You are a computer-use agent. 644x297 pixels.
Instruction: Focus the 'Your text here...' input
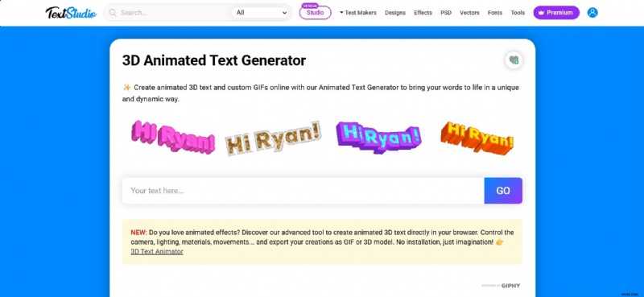click(x=303, y=191)
